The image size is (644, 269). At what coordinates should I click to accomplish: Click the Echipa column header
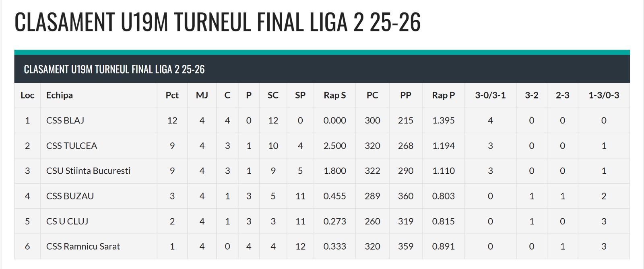[60, 95]
